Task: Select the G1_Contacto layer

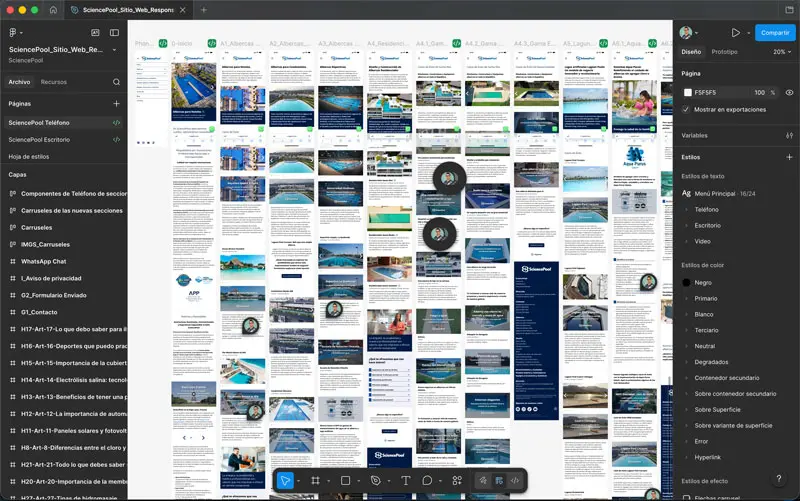Action: point(39,312)
